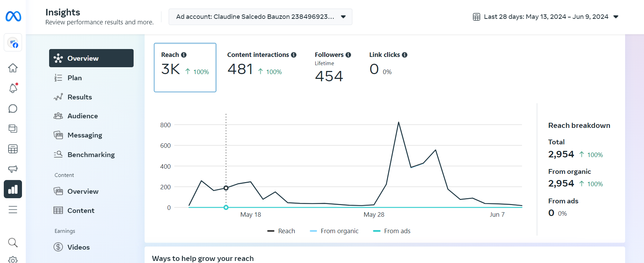Open Videos under Earnings
Image resolution: width=644 pixels, height=263 pixels.
(x=78, y=247)
